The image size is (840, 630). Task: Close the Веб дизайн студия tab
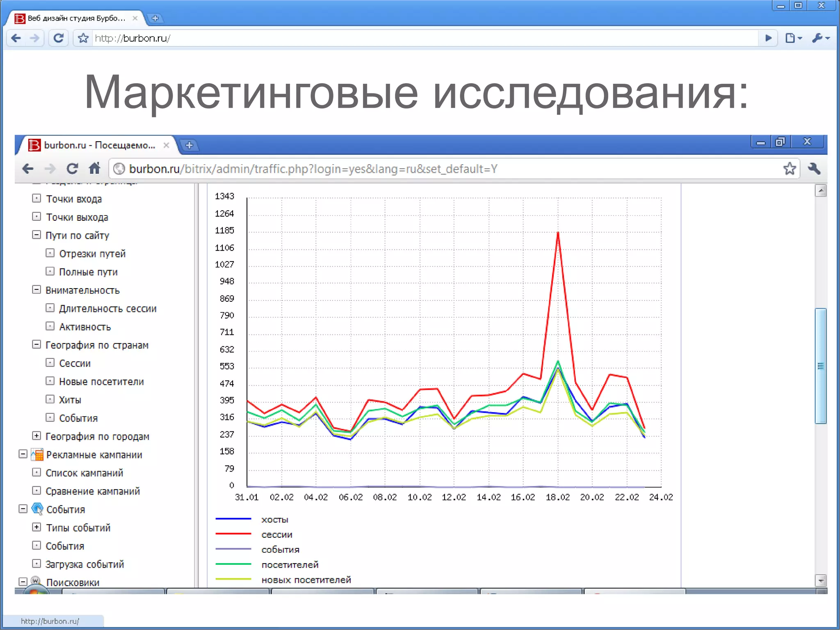click(135, 18)
